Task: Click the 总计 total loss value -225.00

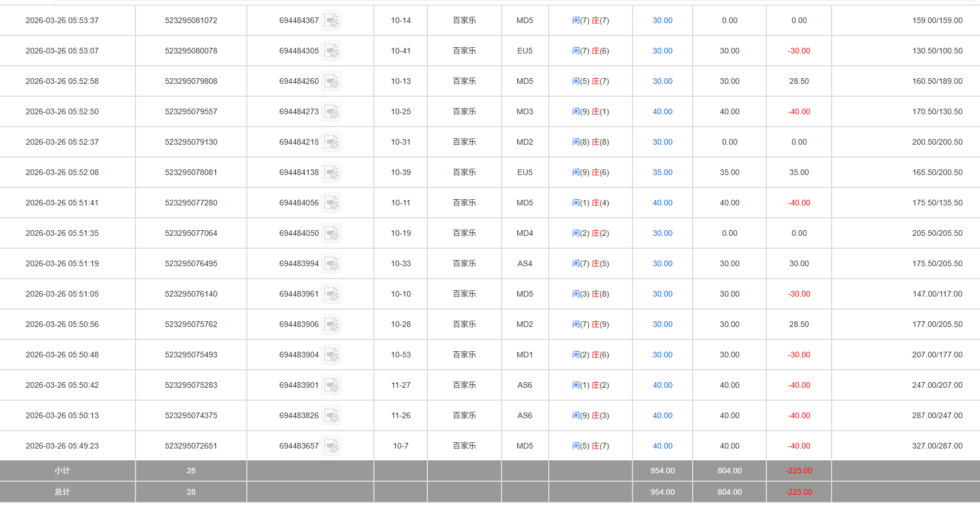Action: coord(799,492)
